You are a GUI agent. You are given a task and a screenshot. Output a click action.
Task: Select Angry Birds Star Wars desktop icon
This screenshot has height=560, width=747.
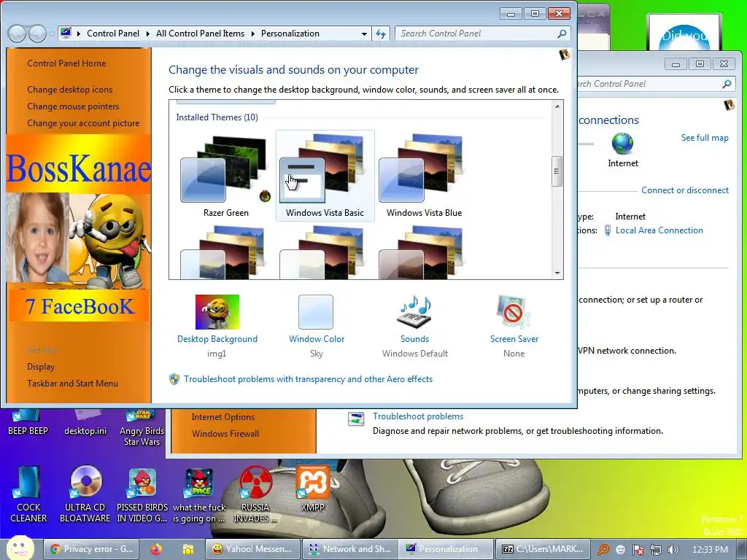(142, 429)
